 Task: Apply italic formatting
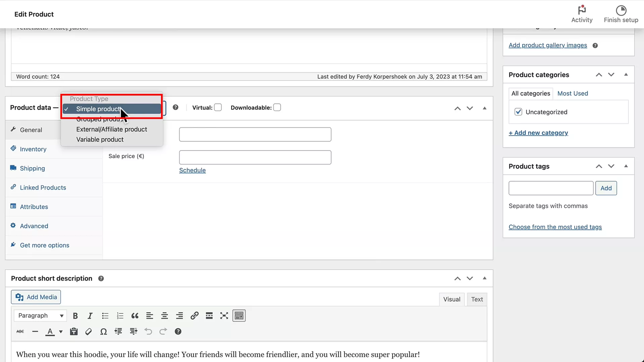point(90,315)
